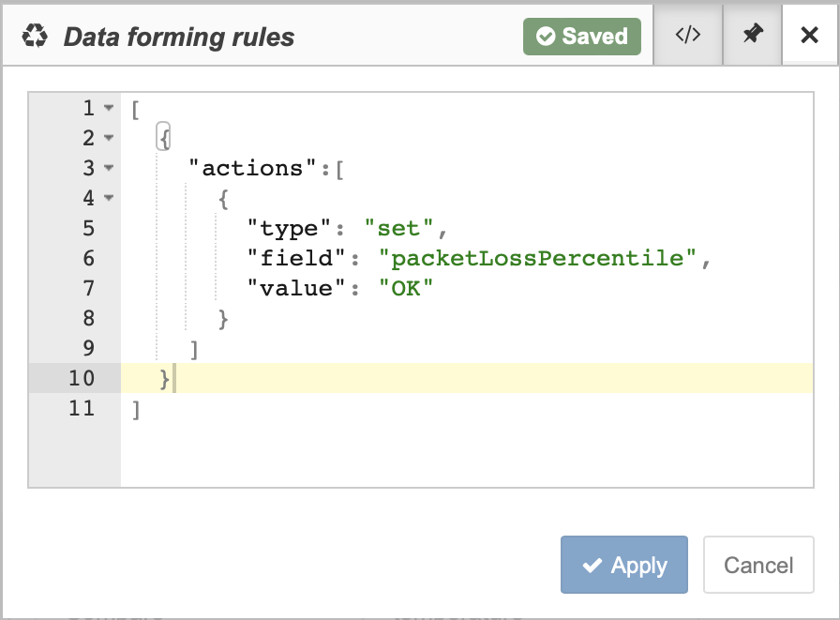Click the "actions" key text

252,168
